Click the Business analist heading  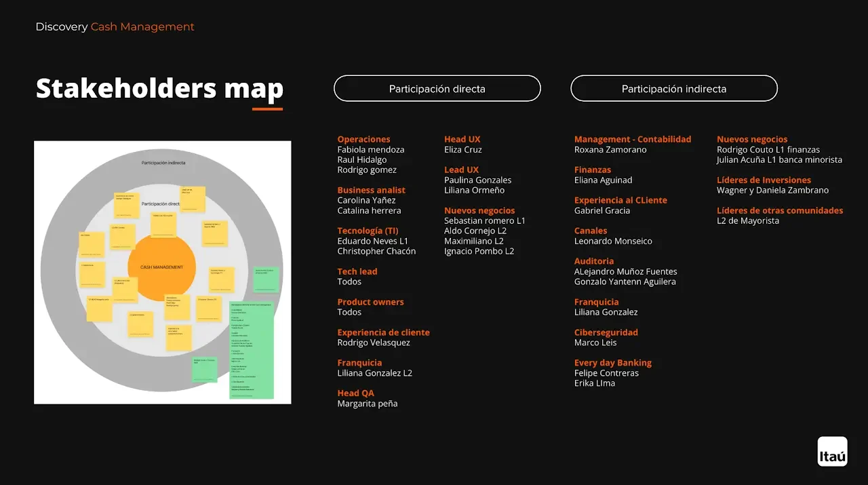tap(371, 190)
